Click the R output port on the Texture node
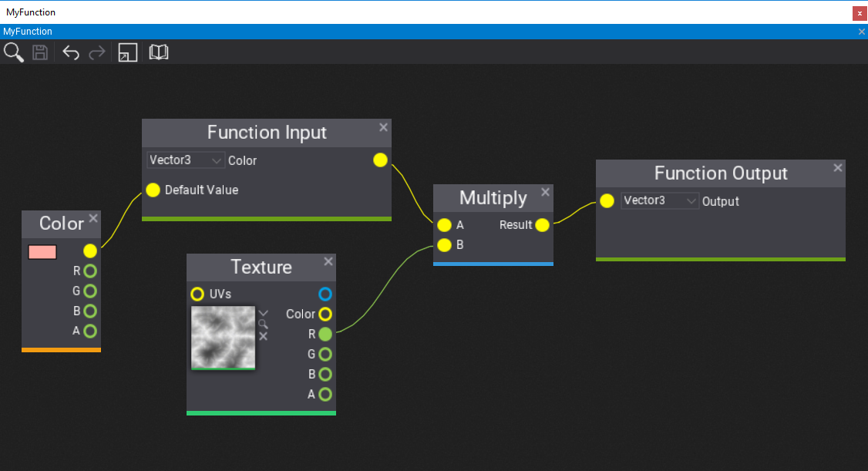The height and width of the screenshot is (471, 868). [324, 334]
